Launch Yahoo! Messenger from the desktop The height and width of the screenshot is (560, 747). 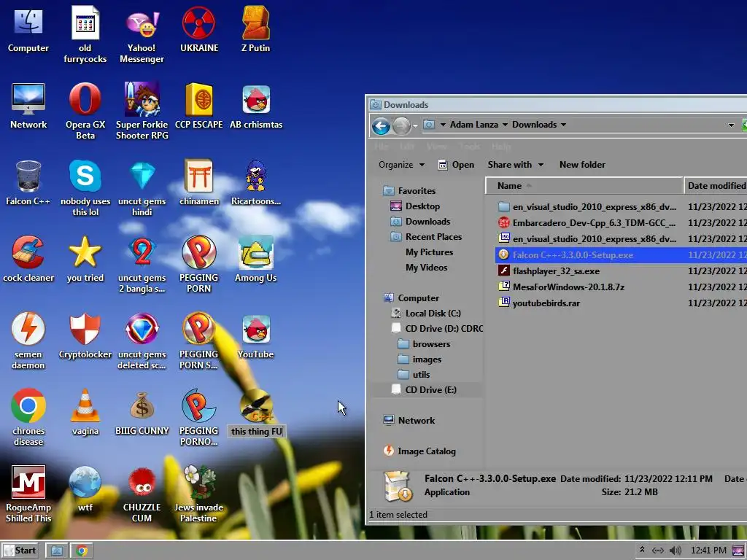(142, 36)
